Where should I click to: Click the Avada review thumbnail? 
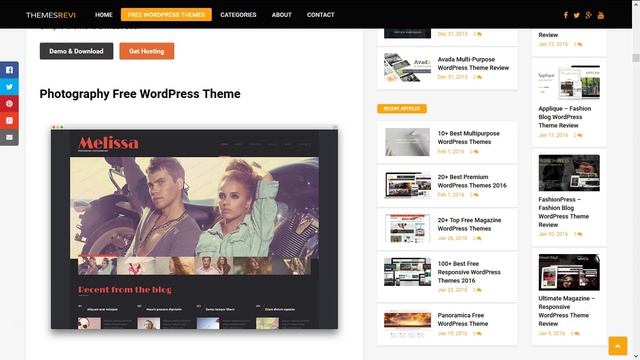pyautogui.click(x=407, y=67)
